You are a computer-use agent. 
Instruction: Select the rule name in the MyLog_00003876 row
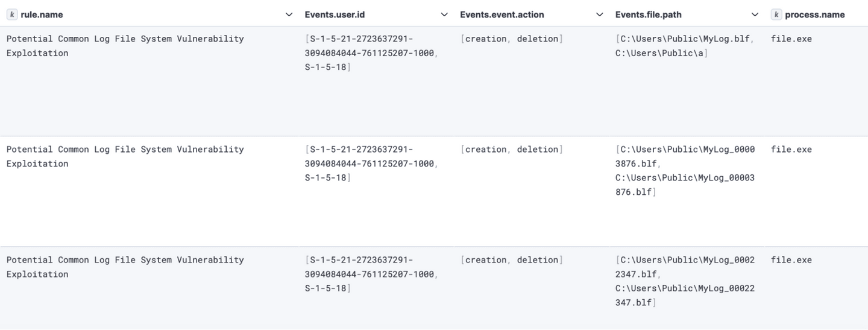(125, 156)
